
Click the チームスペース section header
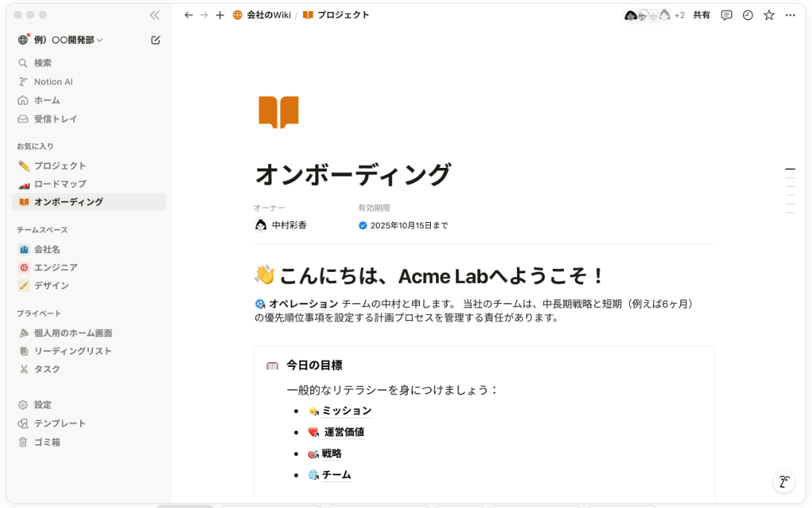click(x=42, y=230)
